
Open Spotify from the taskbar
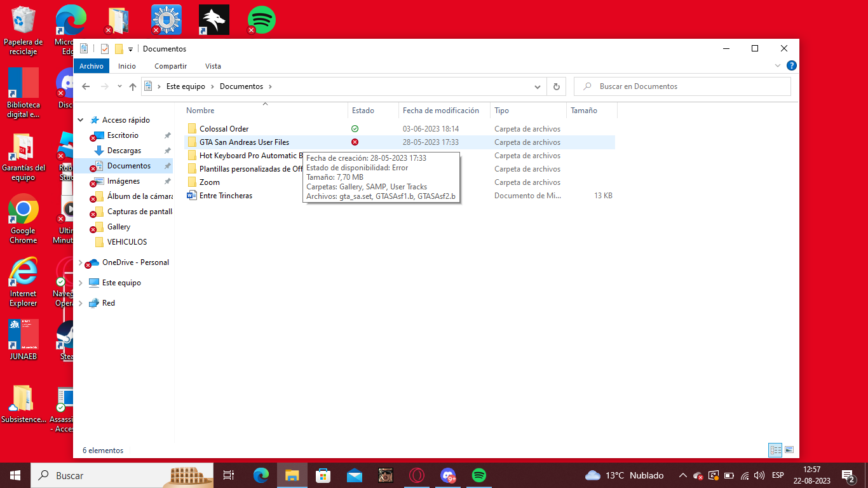coord(479,475)
